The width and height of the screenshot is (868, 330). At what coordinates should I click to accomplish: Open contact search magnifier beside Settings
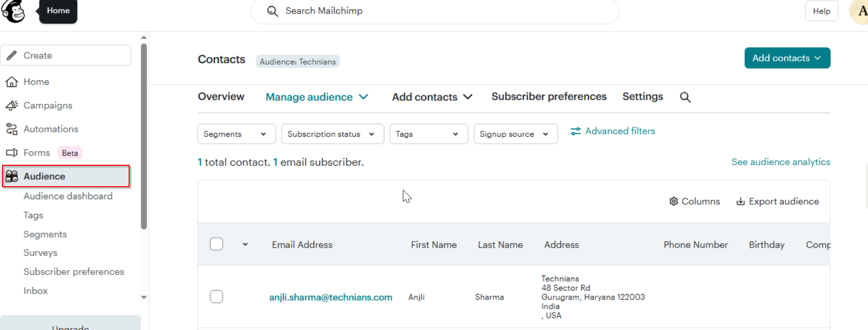686,97
